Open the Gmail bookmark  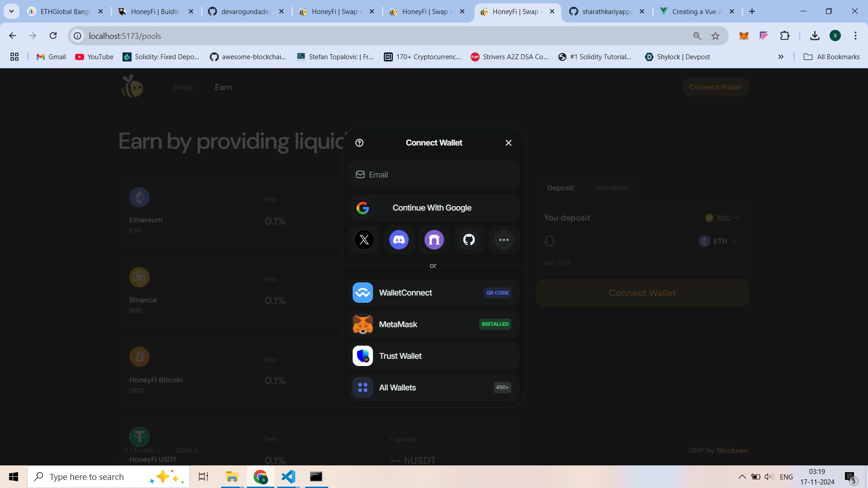click(51, 57)
